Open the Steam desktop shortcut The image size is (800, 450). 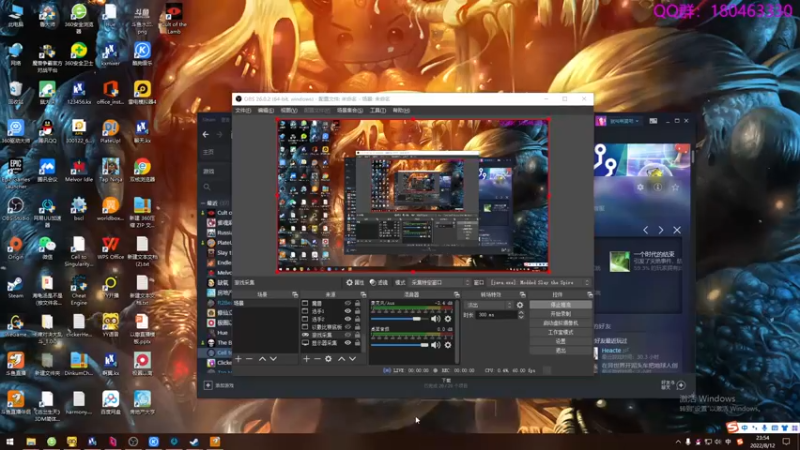point(15,287)
